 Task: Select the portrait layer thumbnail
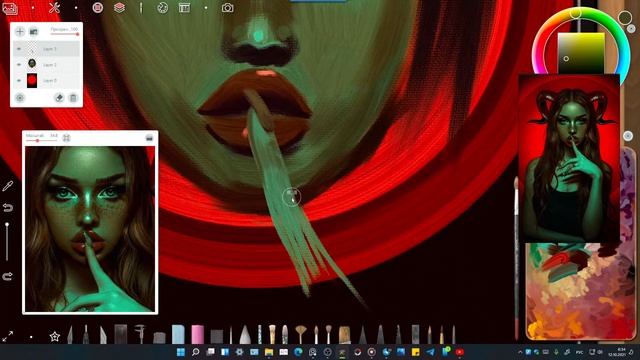[32, 64]
